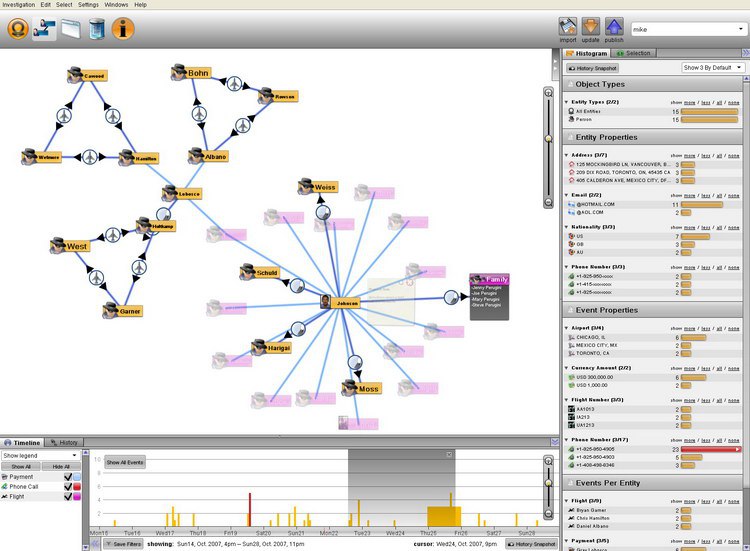Click the flight event icon between Bohn and Albano

(198, 115)
